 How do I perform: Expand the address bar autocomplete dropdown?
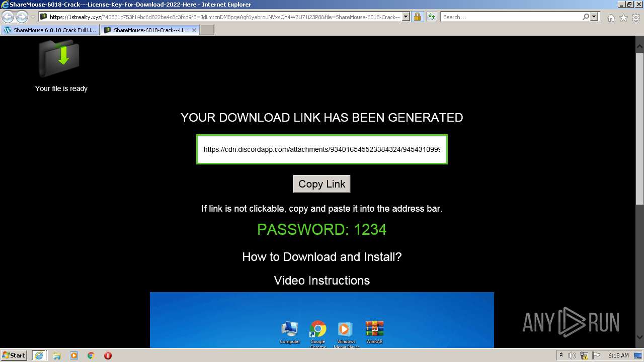[406, 17]
